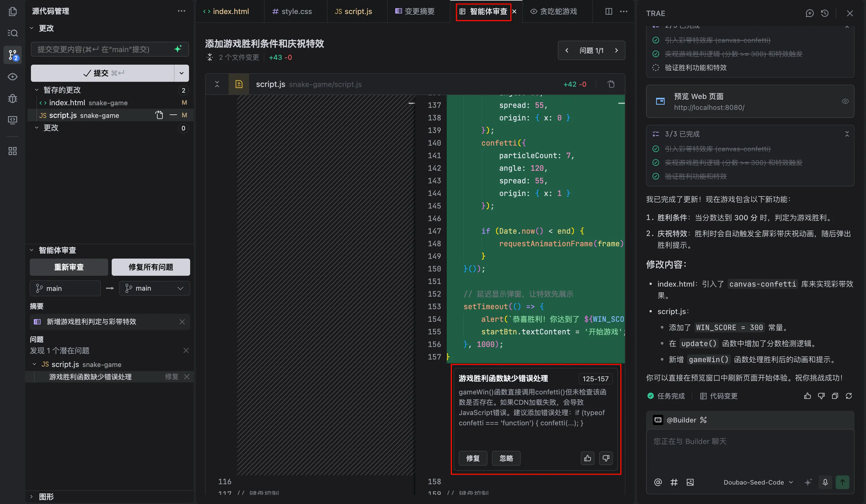
Task: Click the thumbs up icon on issue card
Action: 587,458
